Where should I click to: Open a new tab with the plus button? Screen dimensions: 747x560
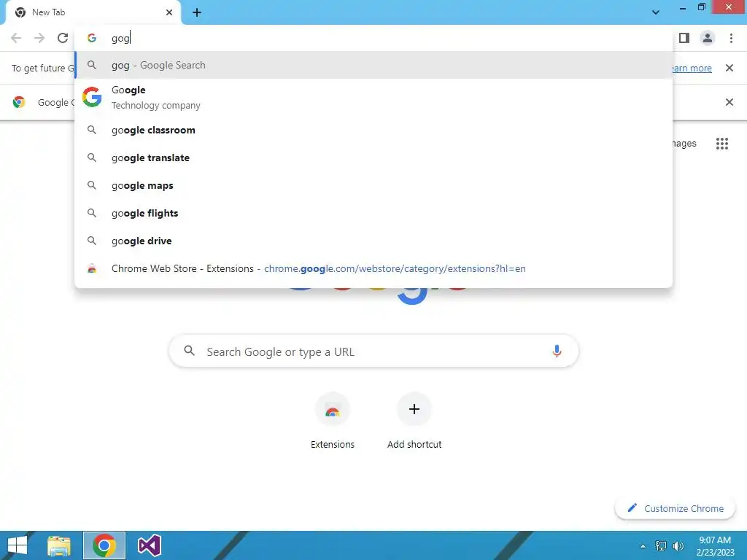[x=197, y=12]
